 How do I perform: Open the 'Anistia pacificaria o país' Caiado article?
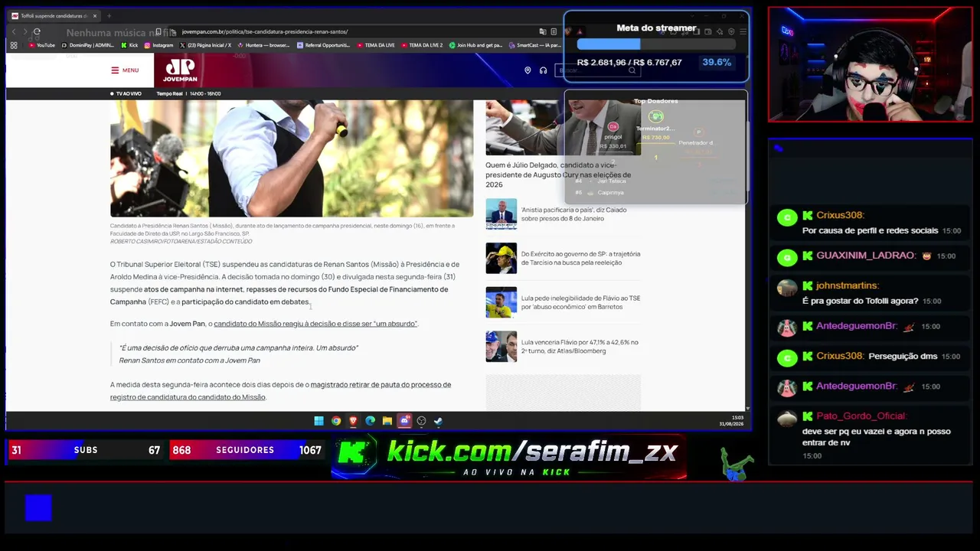pos(573,214)
